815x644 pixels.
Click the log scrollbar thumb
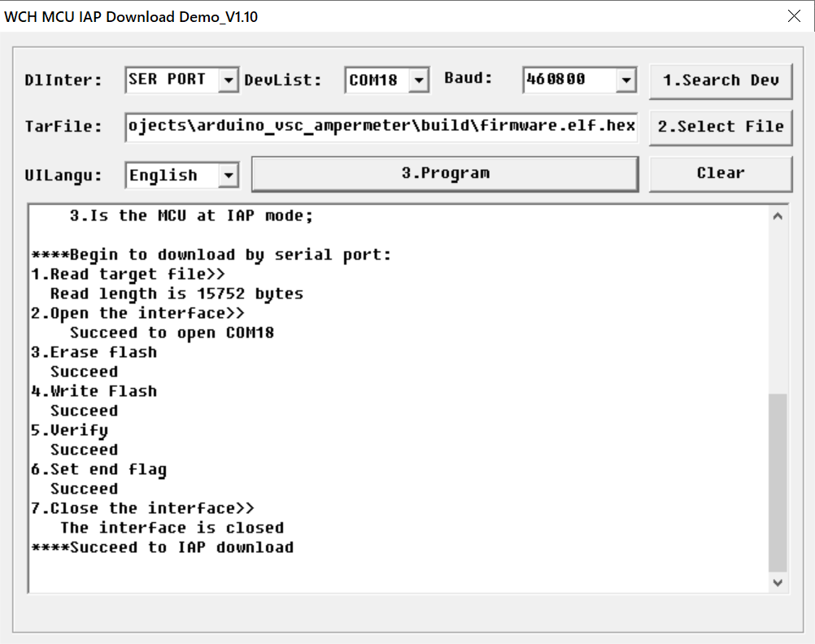[x=778, y=482]
